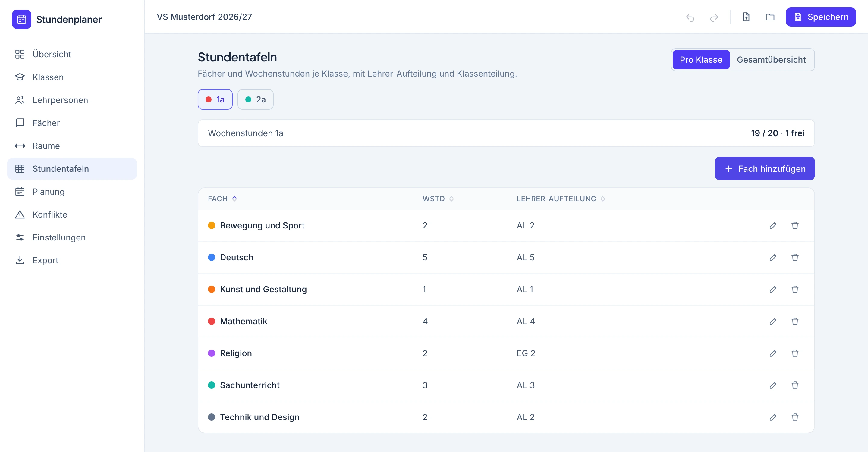Screen dimensions: 868x452
Task: Edit the Bewegung und Sport row
Action: coord(773,225)
